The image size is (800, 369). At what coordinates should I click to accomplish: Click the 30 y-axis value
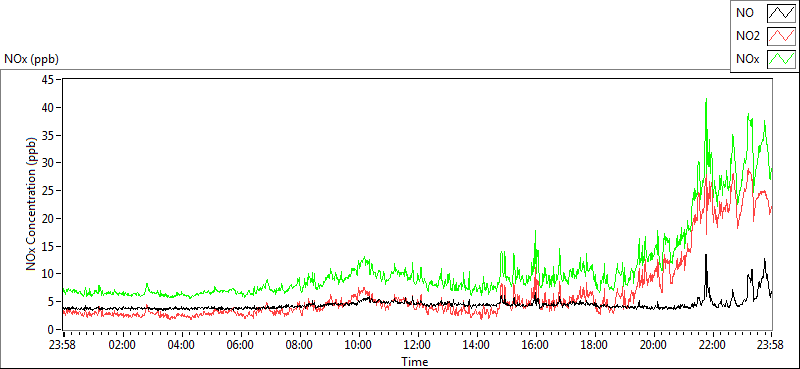click(48, 163)
